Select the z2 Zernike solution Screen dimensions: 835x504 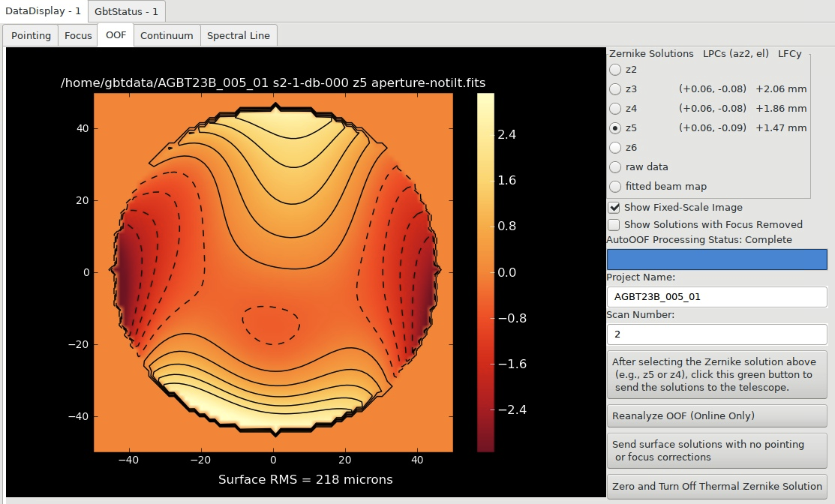point(615,70)
